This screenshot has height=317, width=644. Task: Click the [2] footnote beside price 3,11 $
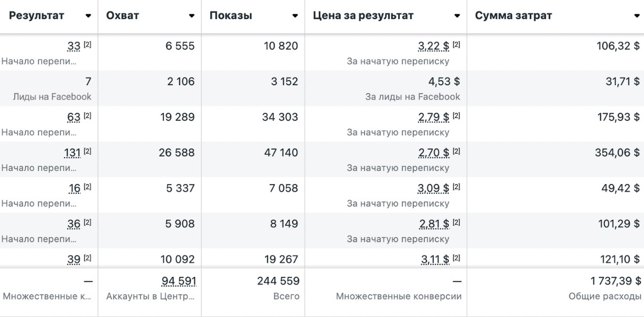456,258
